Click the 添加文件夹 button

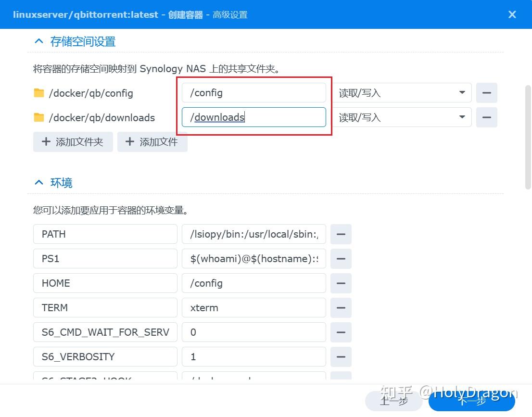click(x=73, y=141)
